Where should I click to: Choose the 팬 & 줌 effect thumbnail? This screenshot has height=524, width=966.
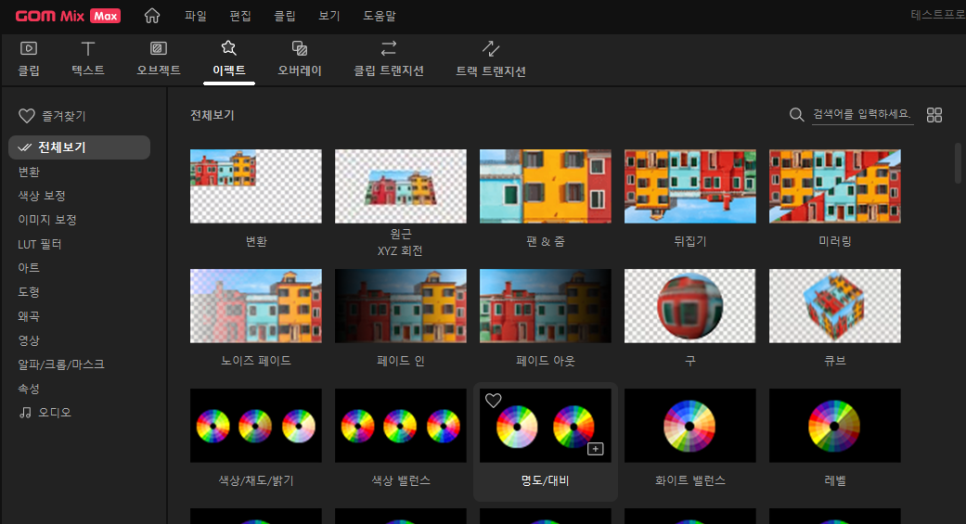coord(545,186)
